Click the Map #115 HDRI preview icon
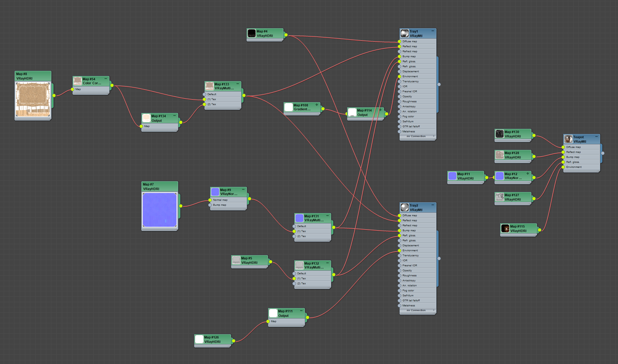Viewport: 618px width, 364px height. (x=505, y=228)
